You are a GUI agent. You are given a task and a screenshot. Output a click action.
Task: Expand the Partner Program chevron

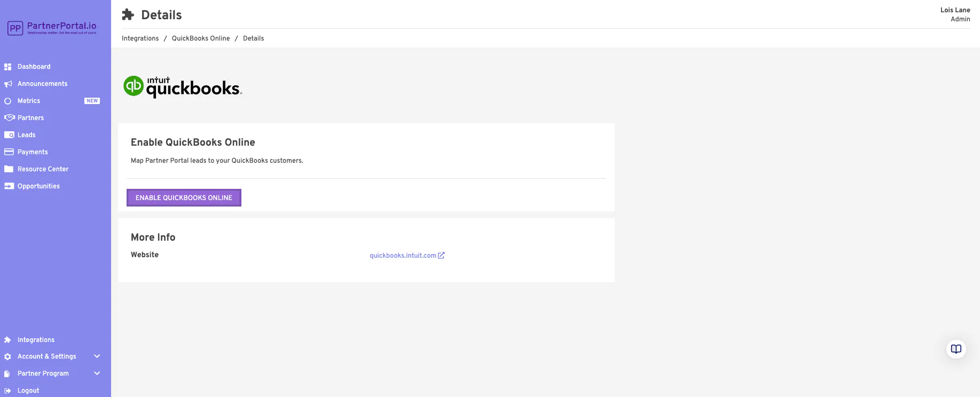(97, 374)
